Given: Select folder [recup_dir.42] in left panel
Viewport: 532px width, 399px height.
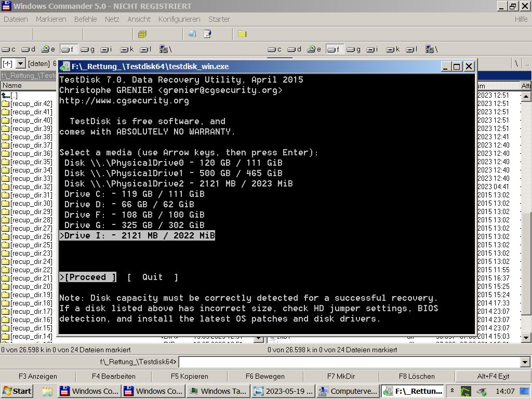Looking at the screenshot, I should [27, 104].
